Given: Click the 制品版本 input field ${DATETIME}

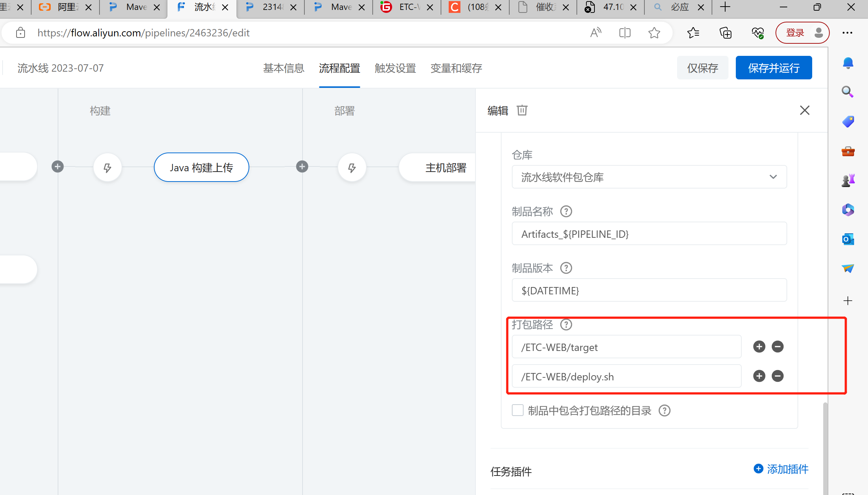Looking at the screenshot, I should click(x=649, y=290).
